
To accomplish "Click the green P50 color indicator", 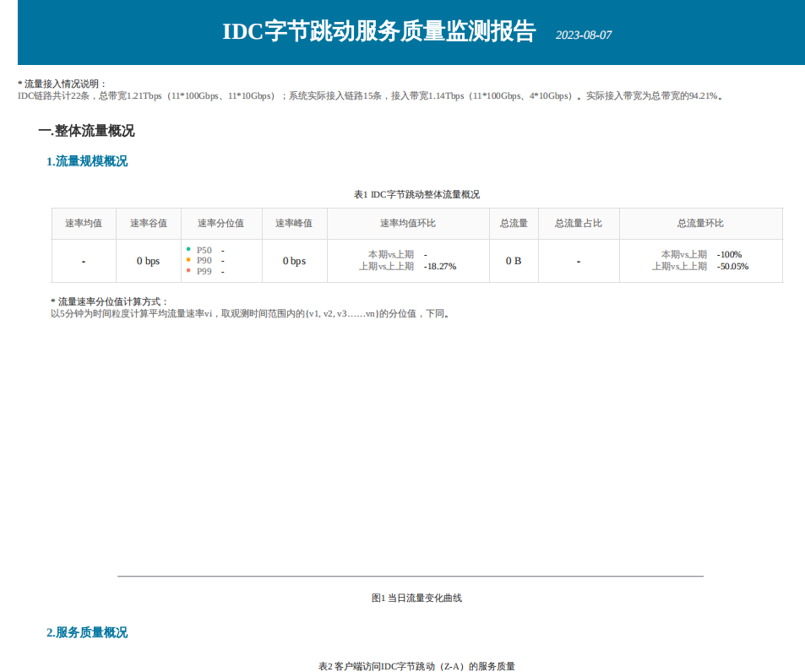I will point(188,250).
